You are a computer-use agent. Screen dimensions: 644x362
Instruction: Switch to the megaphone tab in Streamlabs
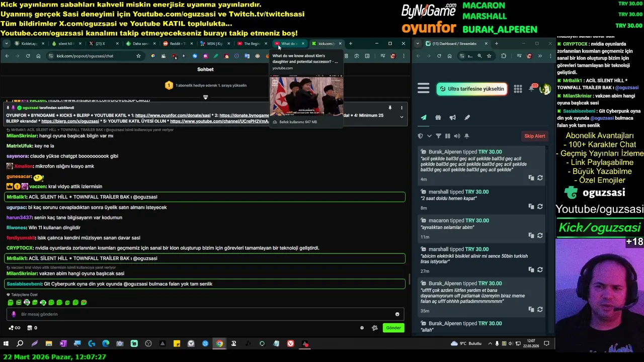[452, 118]
